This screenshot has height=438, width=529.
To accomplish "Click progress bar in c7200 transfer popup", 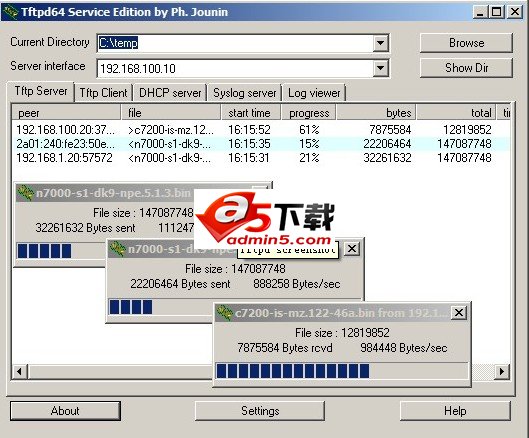I will [342, 371].
